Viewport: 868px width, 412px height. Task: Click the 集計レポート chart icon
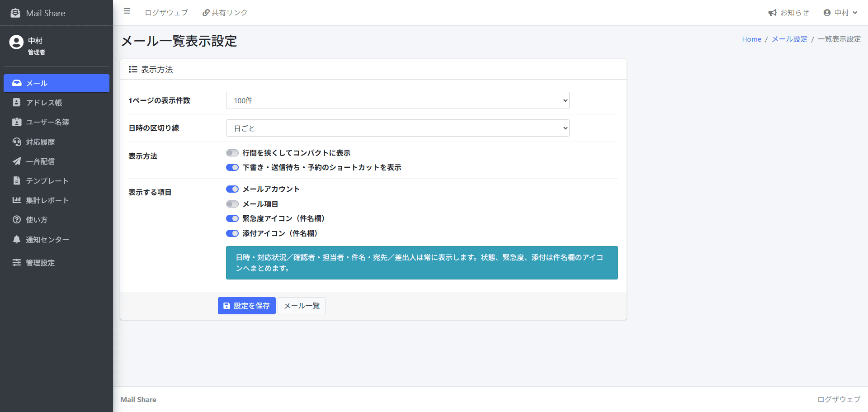click(17, 200)
